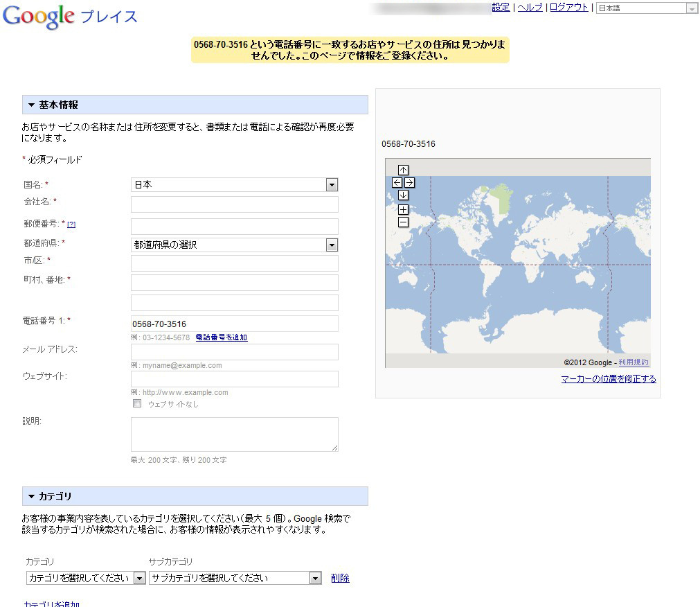This screenshot has height=607, width=700.
Task: Click マーカーの位置を修正する link
Action: [x=609, y=379]
